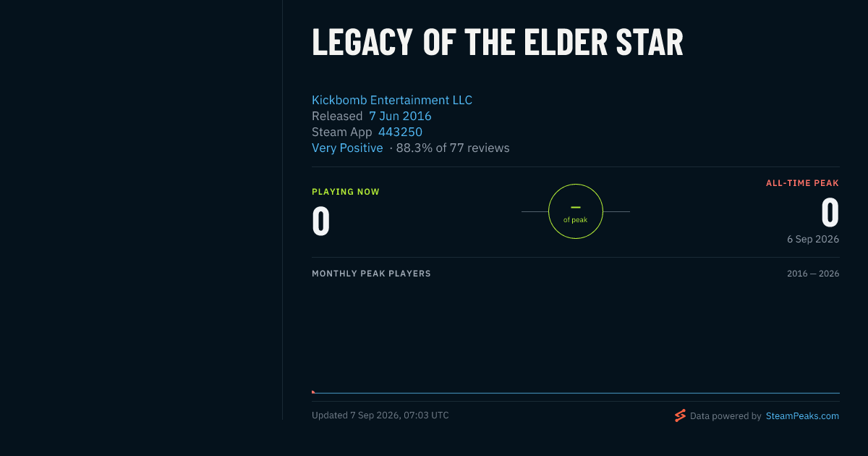The height and width of the screenshot is (456, 868).
Task: Click the monthly peak chart line
Action: coord(576,393)
